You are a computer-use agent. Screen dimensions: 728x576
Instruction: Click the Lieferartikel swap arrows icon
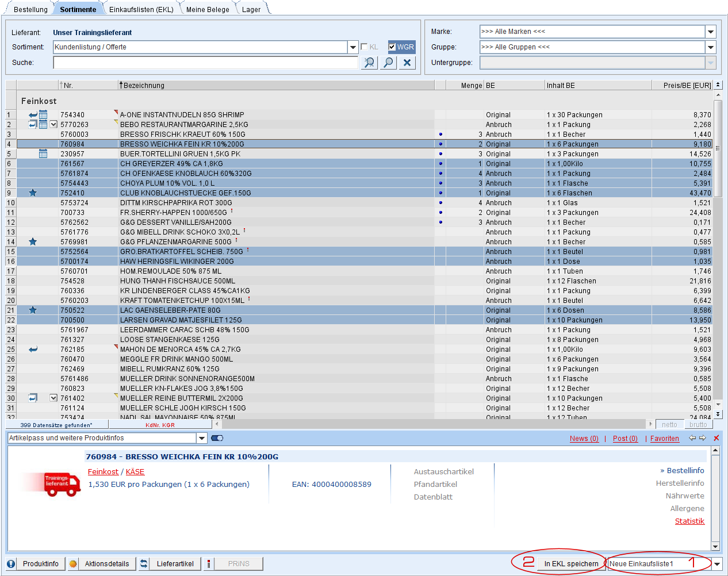(x=144, y=564)
